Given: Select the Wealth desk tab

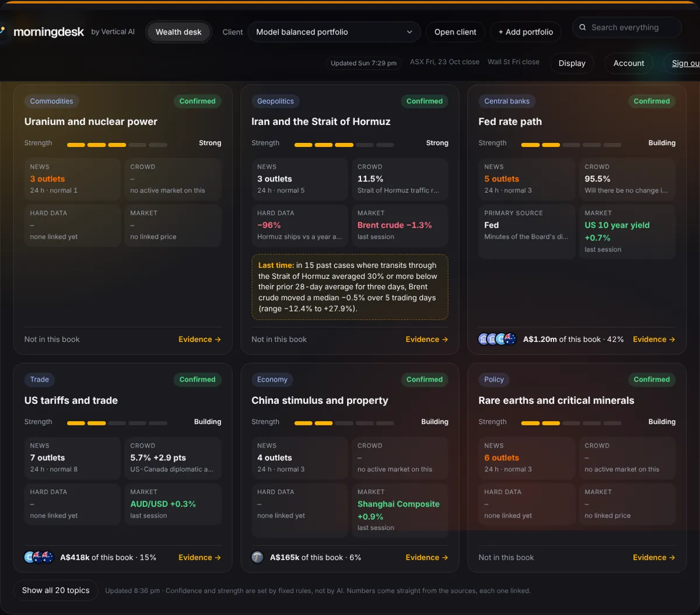Looking at the screenshot, I should click(x=178, y=32).
